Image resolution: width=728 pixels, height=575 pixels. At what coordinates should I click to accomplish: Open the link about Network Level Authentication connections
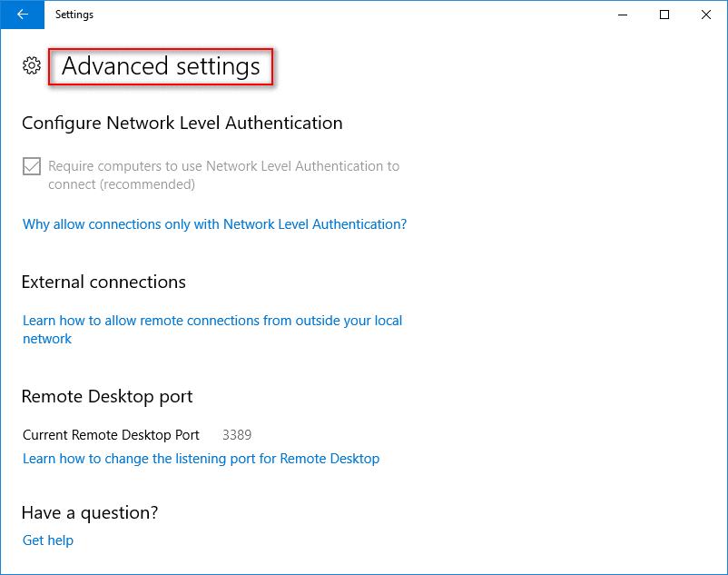214,224
